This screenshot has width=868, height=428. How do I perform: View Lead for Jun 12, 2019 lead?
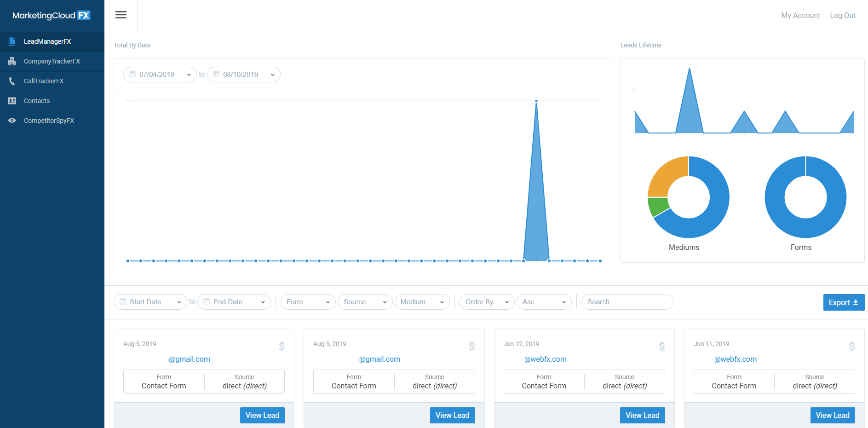pyautogui.click(x=642, y=415)
